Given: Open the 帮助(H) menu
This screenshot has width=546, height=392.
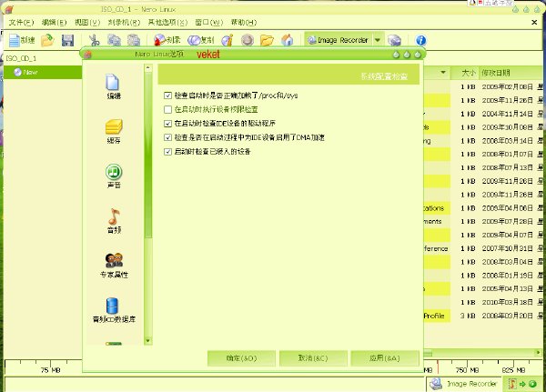Looking at the screenshot, I should click(x=244, y=22).
